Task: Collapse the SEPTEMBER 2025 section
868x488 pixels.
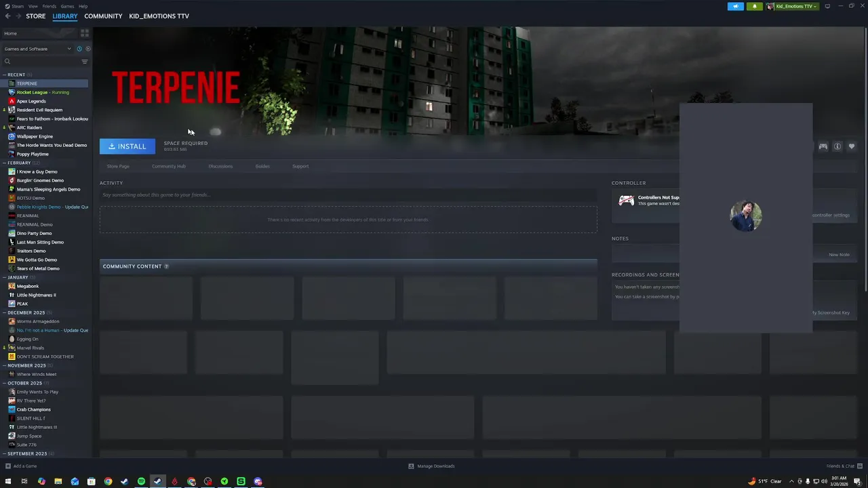Action: coord(4,453)
